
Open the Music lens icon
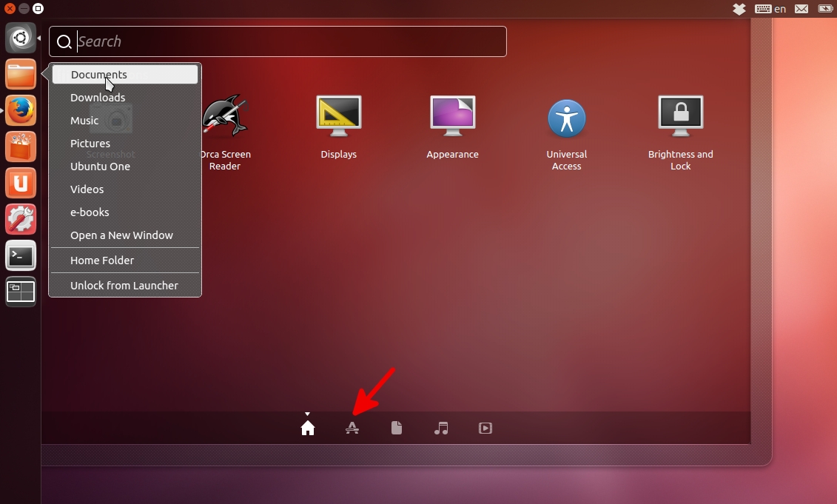tap(441, 428)
